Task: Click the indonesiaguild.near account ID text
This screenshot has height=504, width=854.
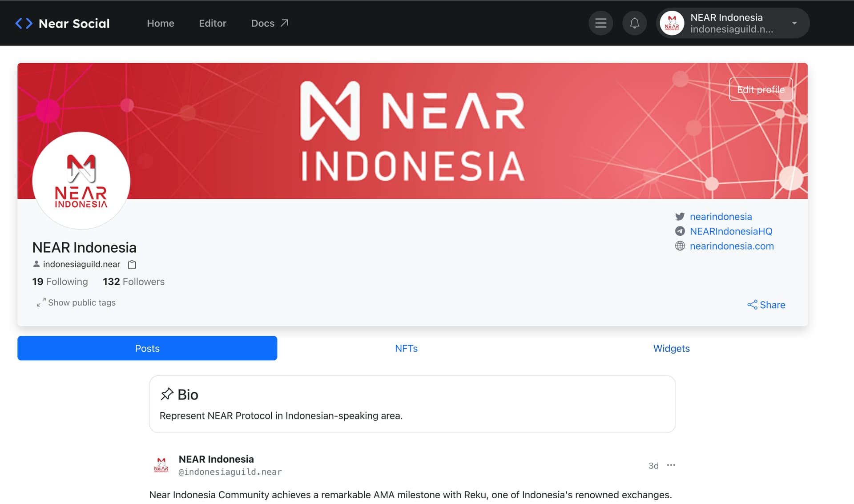Action: tap(81, 264)
